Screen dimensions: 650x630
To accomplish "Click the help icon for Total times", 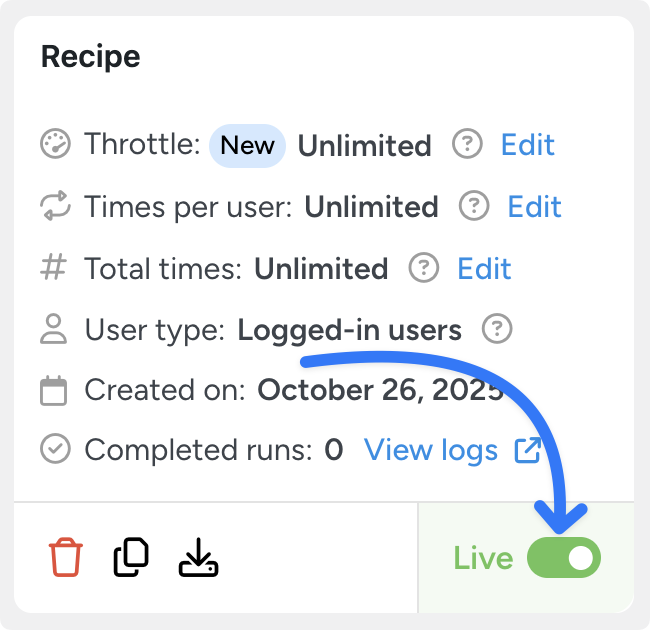I will click(x=424, y=268).
